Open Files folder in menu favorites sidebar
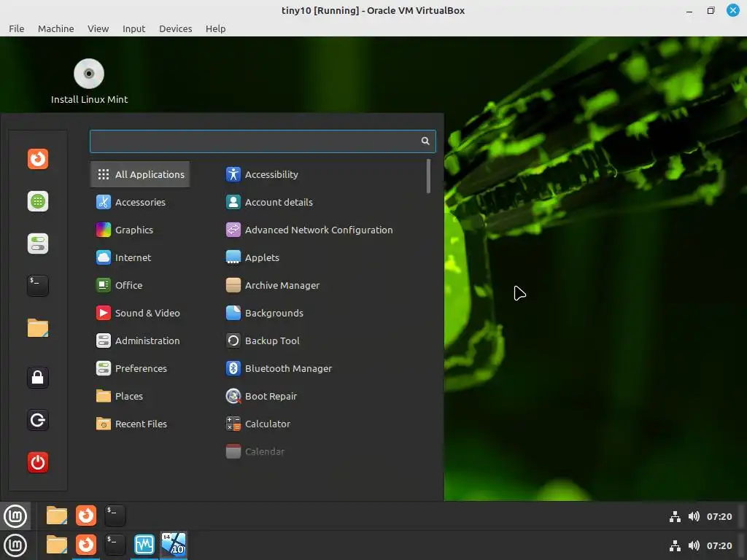The height and width of the screenshot is (560, 747). [38, 328]
